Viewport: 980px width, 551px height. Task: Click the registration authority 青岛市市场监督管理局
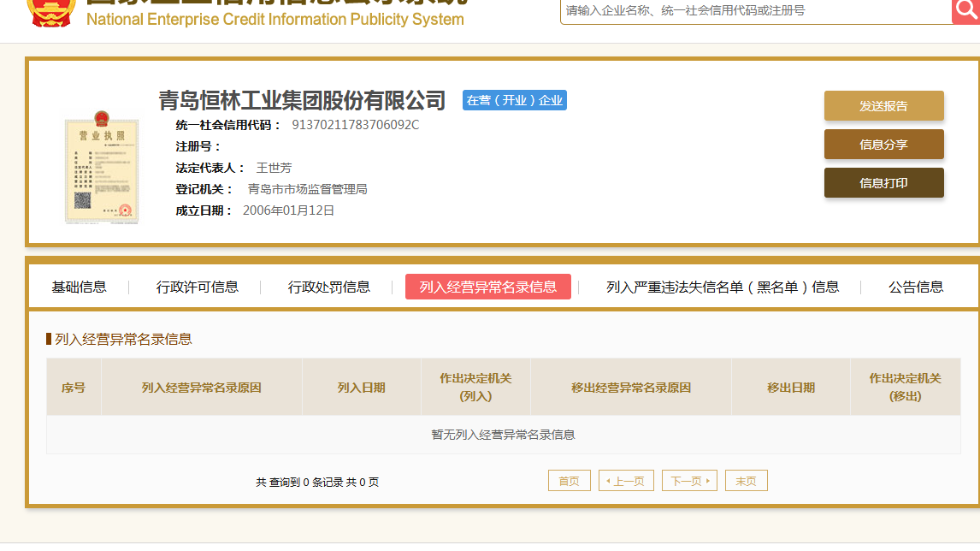click(x=308, y=189)
